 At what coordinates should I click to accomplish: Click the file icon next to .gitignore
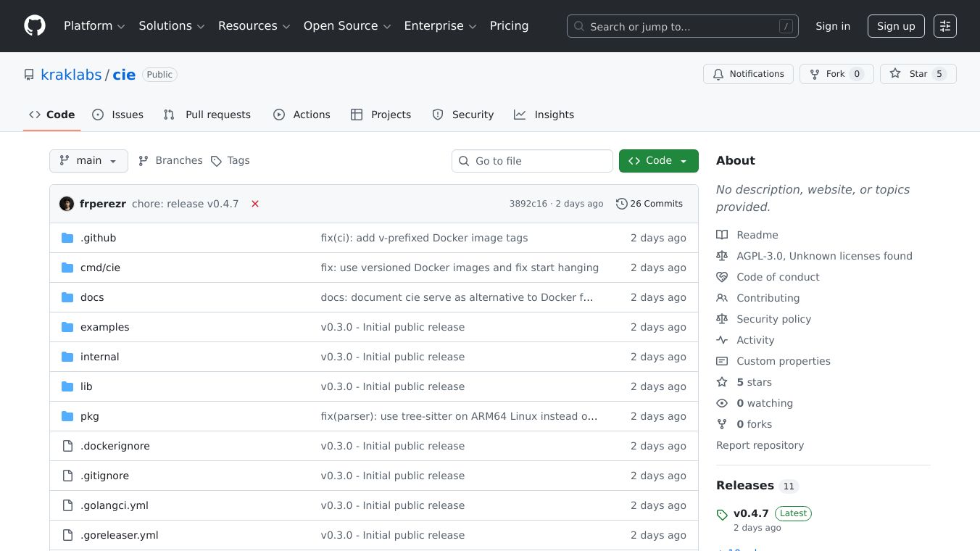coord(68,475)
